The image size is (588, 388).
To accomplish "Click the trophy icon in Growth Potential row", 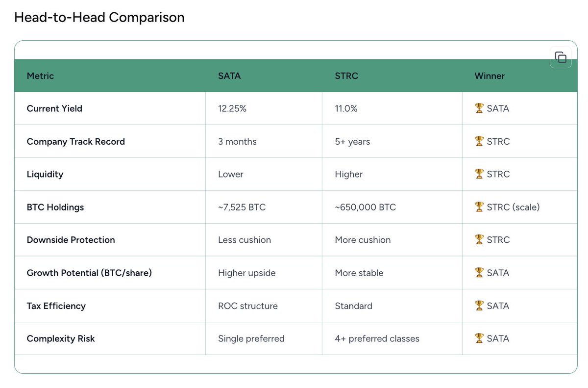I will click(479, 273).
